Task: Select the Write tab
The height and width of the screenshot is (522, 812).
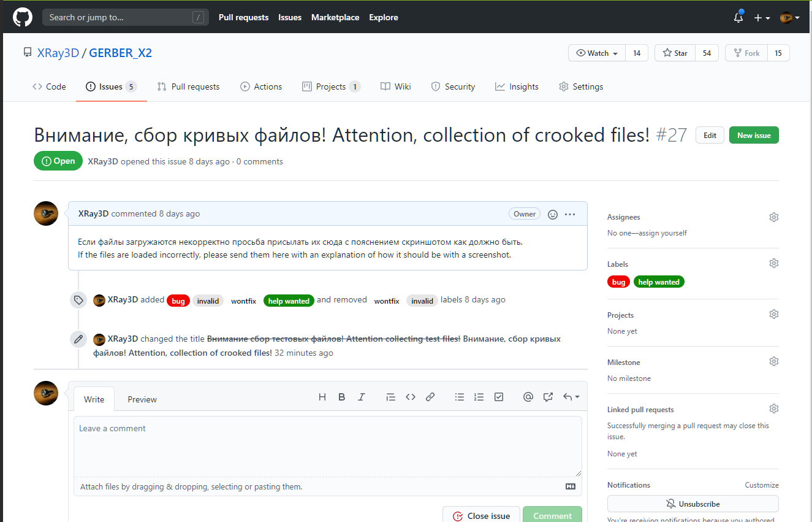Action: click(x=94, y=399)
